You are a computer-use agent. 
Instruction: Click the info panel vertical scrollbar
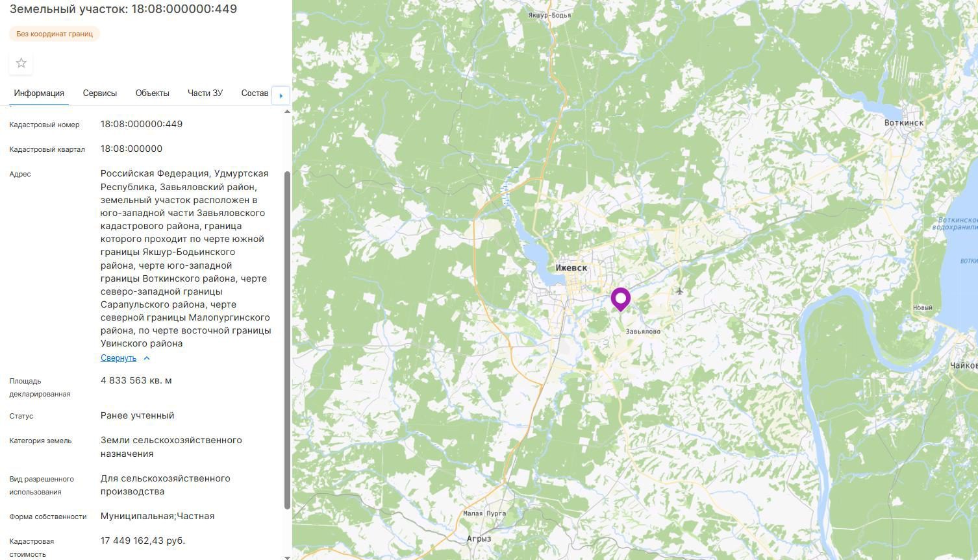click(x=288, y=340)
